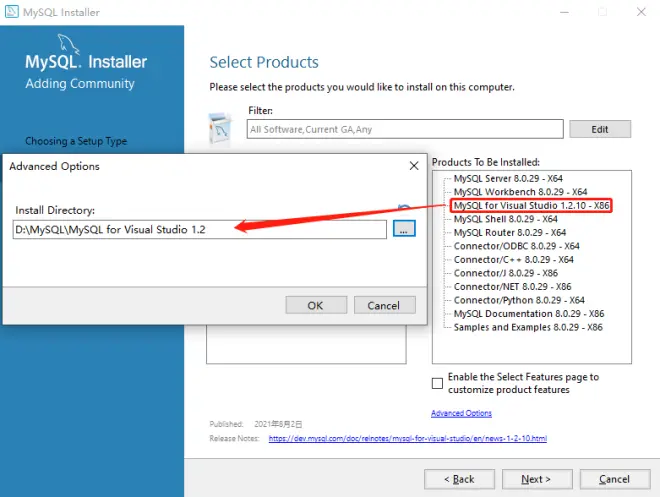
Task: Select MySQL Server 8.0.29 - X64
Action: point(508,178)
